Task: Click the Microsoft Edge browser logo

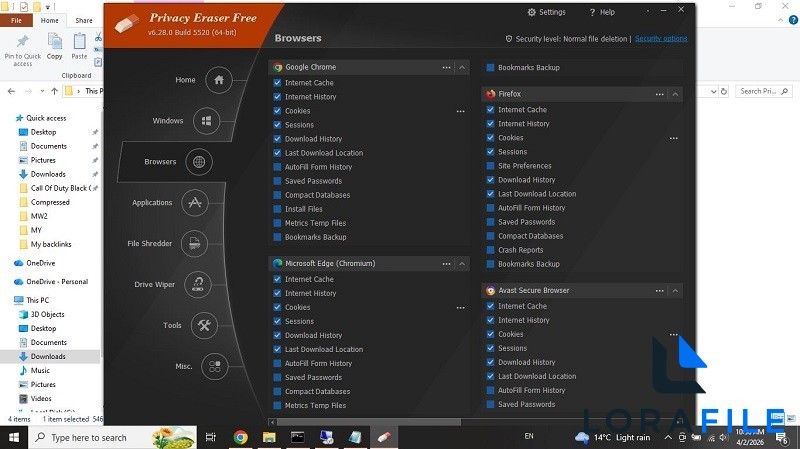Action: [278, 263]
